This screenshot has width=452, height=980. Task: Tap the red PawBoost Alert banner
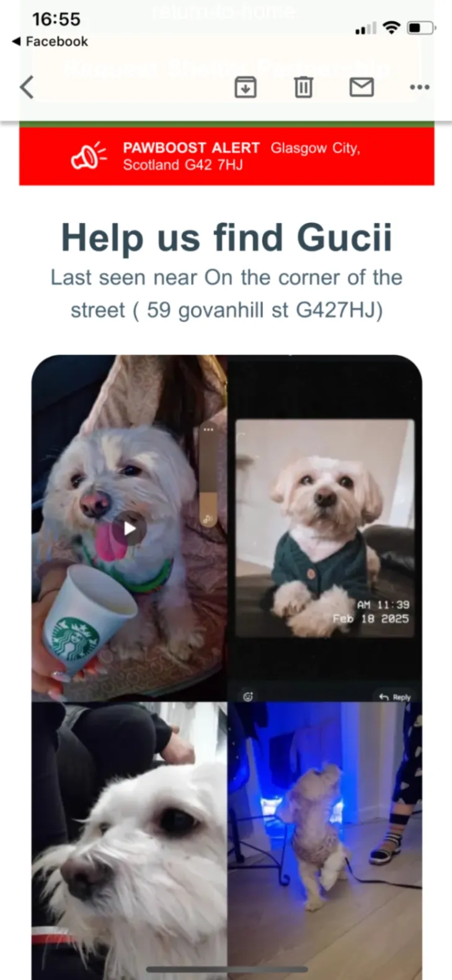[226, 156]
